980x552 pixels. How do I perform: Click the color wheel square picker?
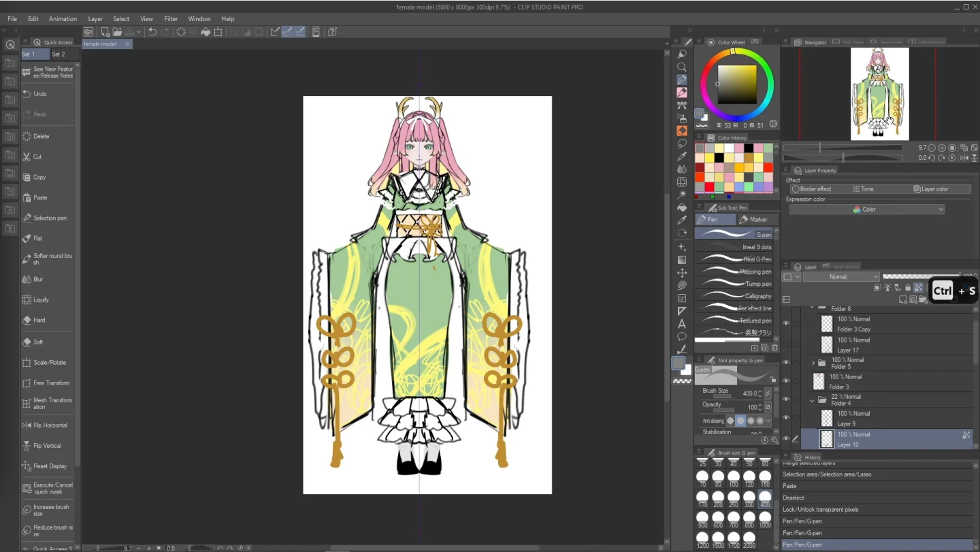(x=736, y=85)
